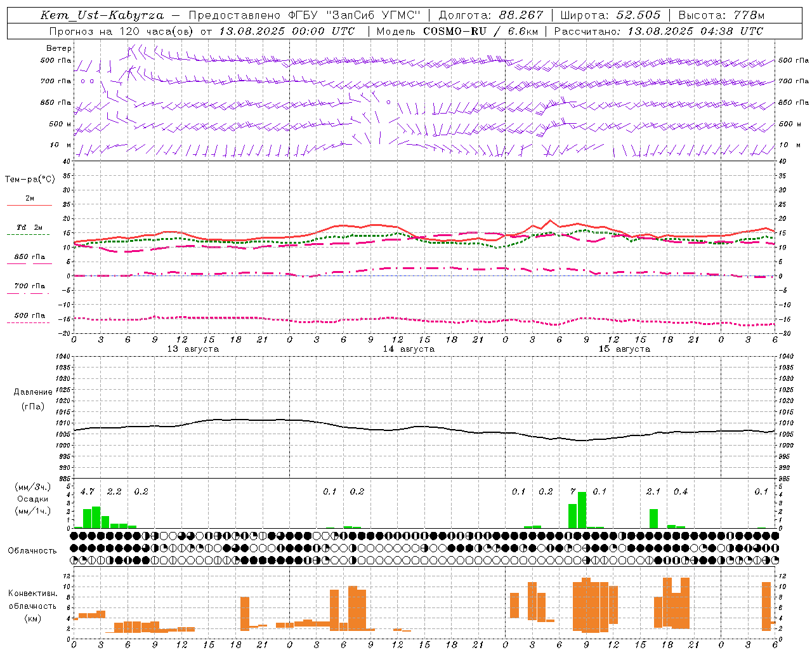The height and width of the screenshot is (650, 812).
Task: Click the (мм/1ч.) precipitation unit label
Action: (33, 511)
